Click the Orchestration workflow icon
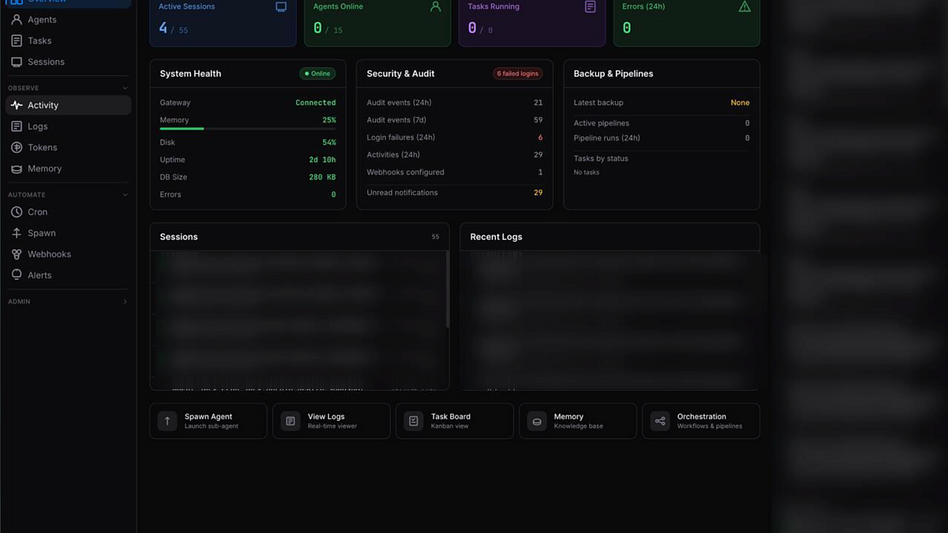This screenshot has height=533, width=948. (x=660, y=421)
